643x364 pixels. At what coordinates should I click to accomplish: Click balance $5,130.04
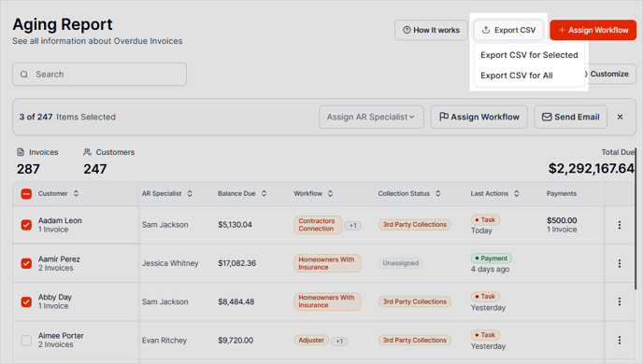coord(235,225)
